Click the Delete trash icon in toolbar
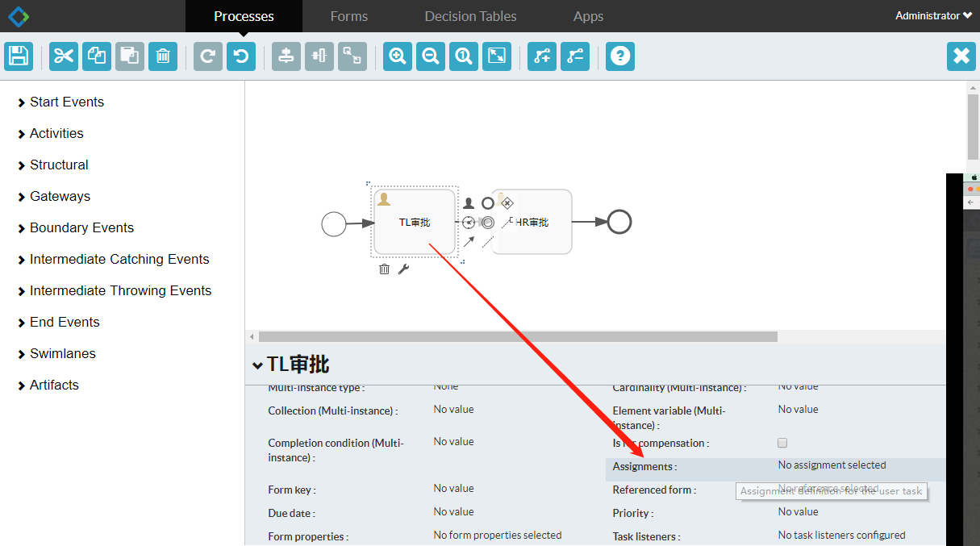Image resolution: width=980 pixels, height=546 pixels. coord(162,56)
